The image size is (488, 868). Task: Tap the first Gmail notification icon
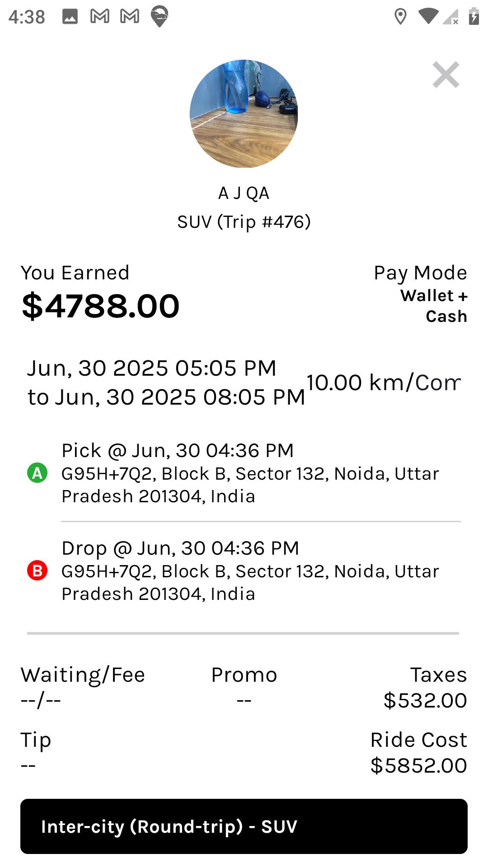(x=100, y=17)
